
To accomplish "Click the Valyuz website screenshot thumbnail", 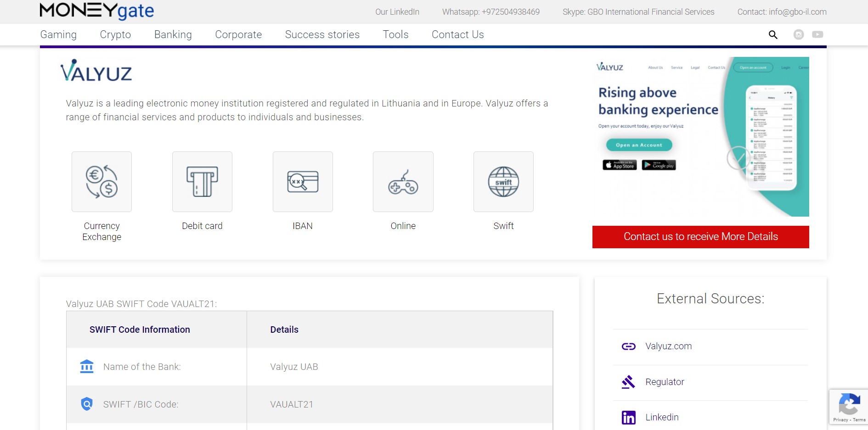I will click(701, 137).
